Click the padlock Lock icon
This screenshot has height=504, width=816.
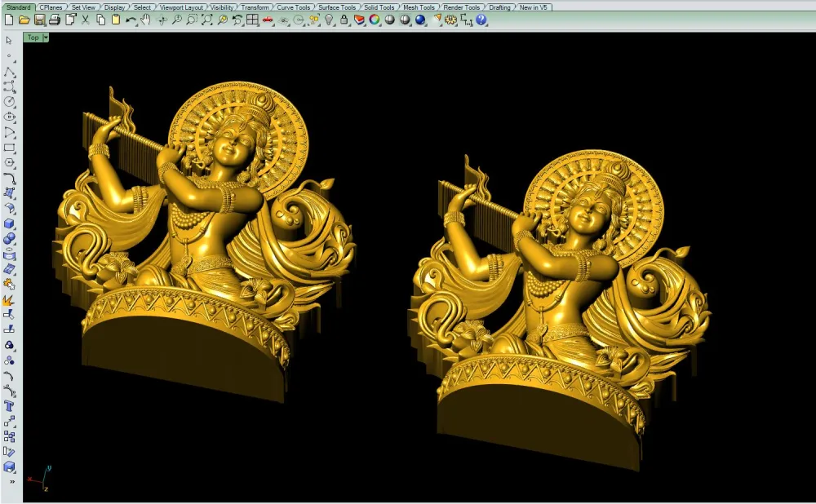click(x=344, y=20)
